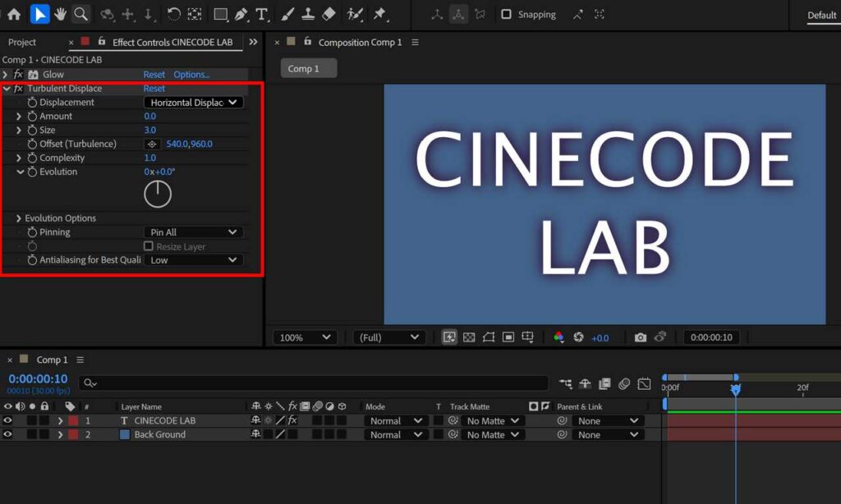This screenshot has width=841, height=504.
Task: Go to the Home screen icon
Action: [x=14, y=15]
